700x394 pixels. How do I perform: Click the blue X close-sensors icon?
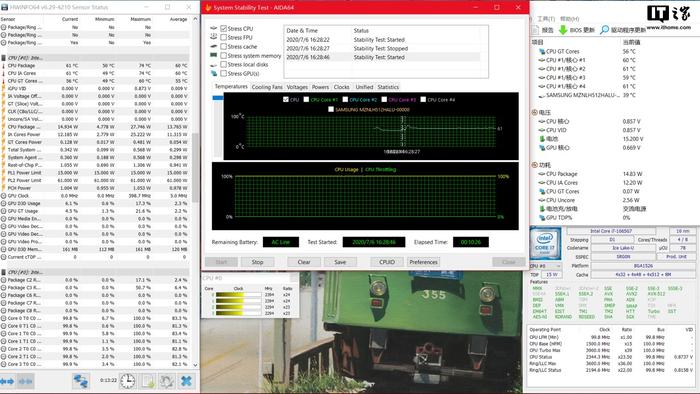(x=187, y=381)
